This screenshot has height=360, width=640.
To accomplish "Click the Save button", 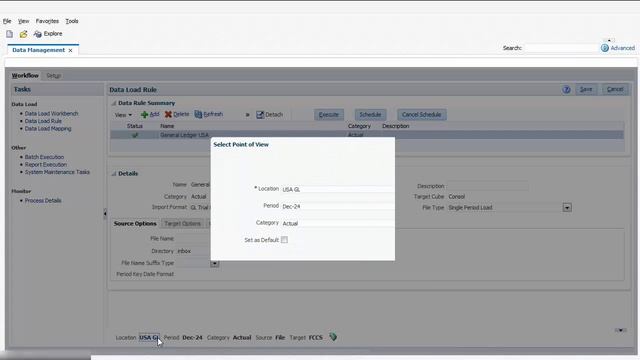I will 586,89.
